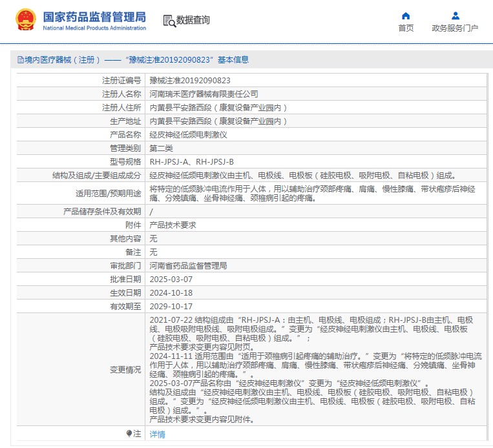Open the 详情 link

(157, 434)
